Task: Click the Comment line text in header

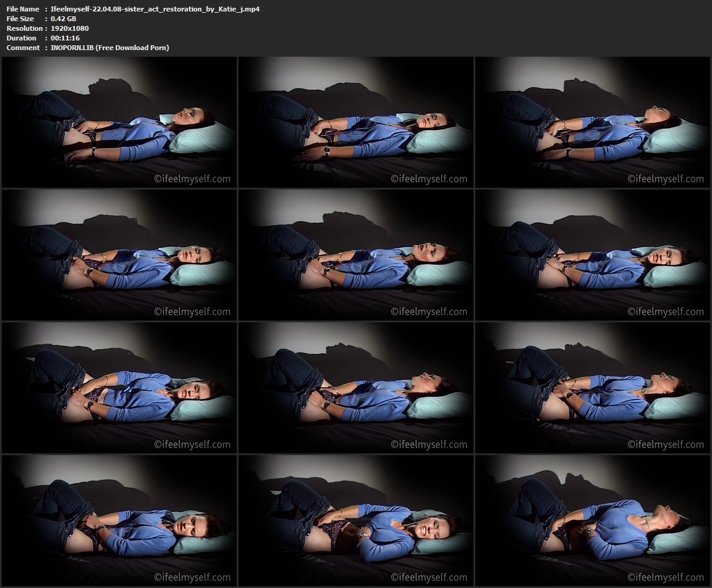Action: coord(110,48)
